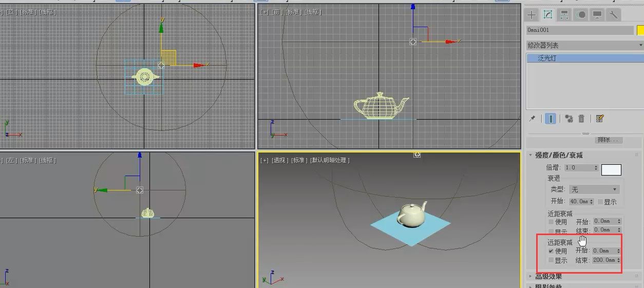Image resolution: width=644 pixels, height=288 pixels.
Task: Open the Display panel monitor icon
Action: coord(597,15)
